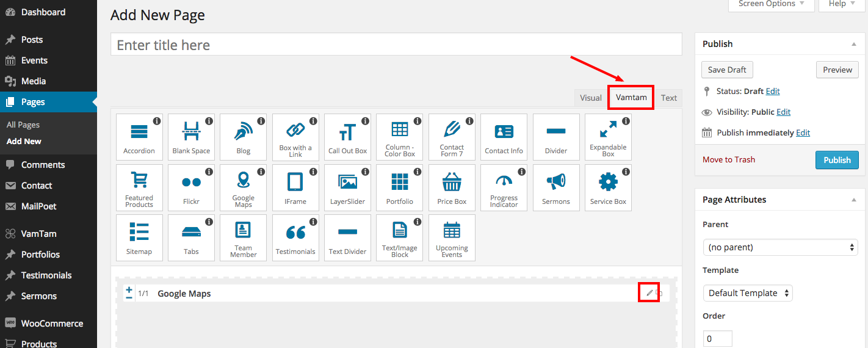Viewport: 868px width, 348px height.
Task: Add the Contact Info element
Action: click(504, 137)
